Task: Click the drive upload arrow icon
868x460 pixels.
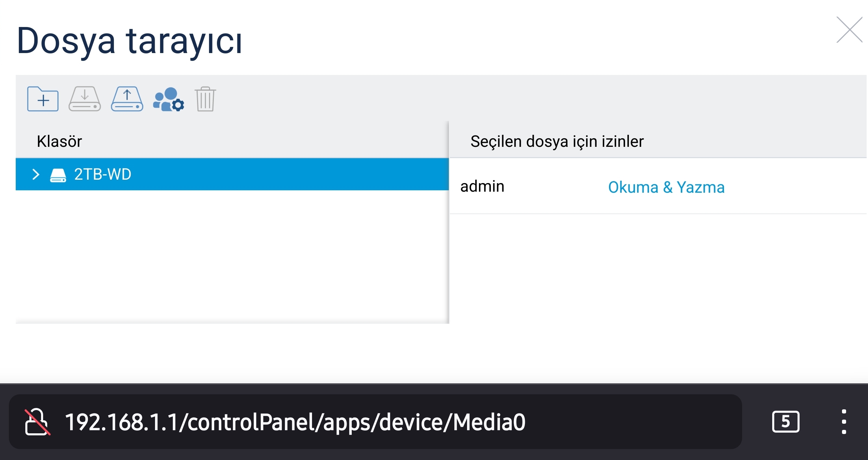Action: [x=127, y=99]
